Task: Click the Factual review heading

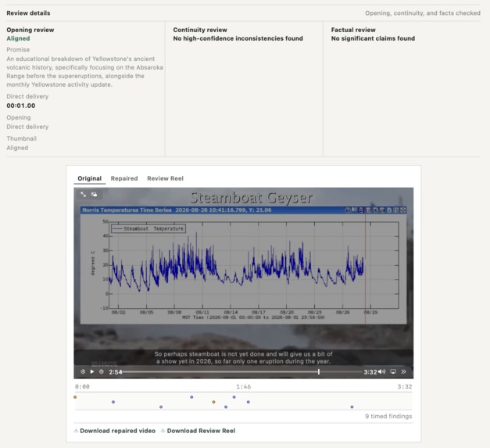Action: pos(353,30)
